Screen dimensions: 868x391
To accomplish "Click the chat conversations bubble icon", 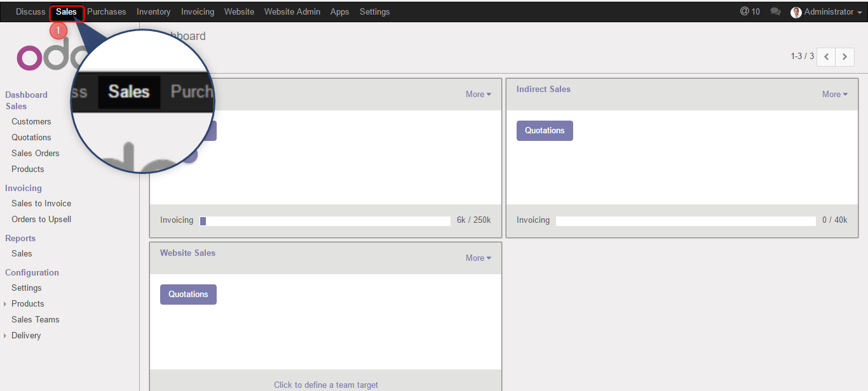I will [775, 12].
